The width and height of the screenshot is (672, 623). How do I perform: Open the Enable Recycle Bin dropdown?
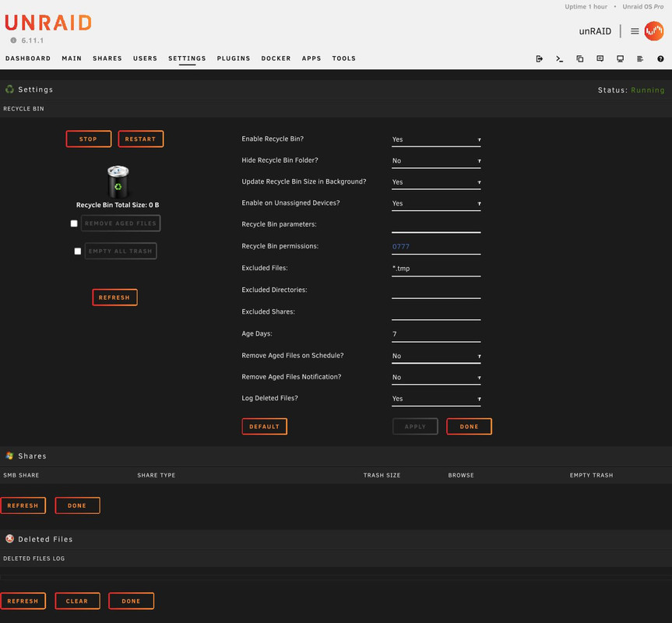436,139
